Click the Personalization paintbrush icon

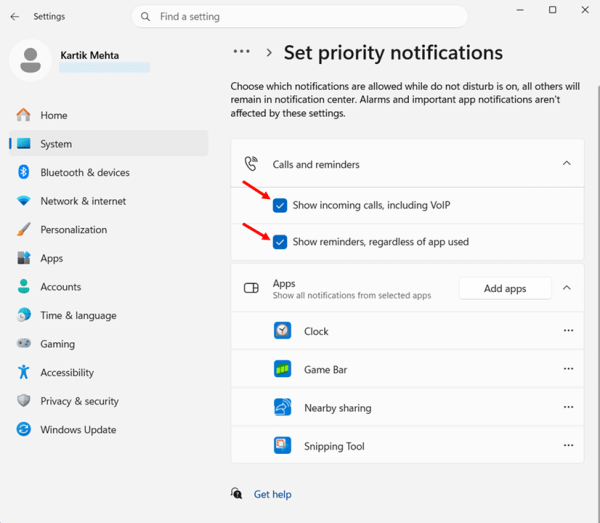point(23,230)
